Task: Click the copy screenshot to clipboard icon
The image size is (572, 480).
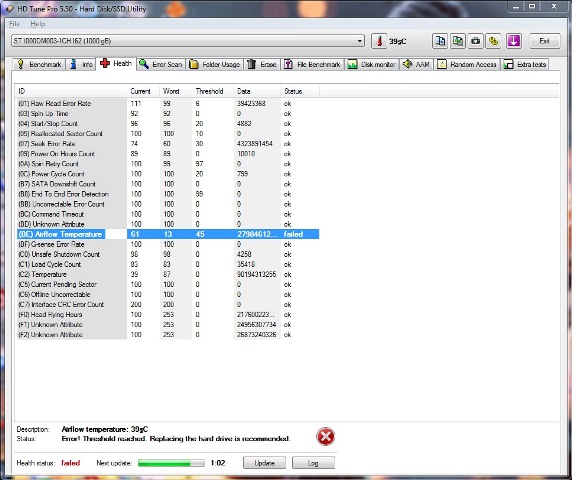Action: (458, 41)
